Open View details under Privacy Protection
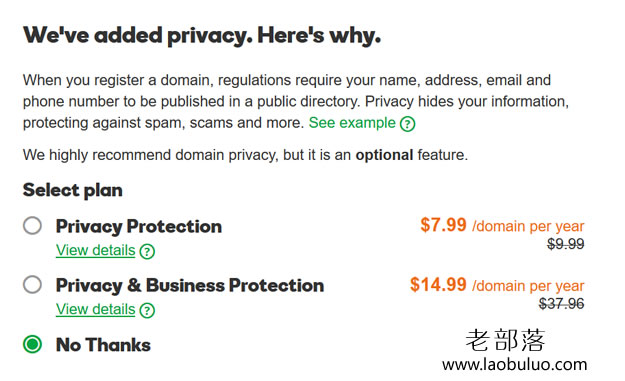This screenshot has height=381, width=625. pyautogui.click(x=96, y=250)
